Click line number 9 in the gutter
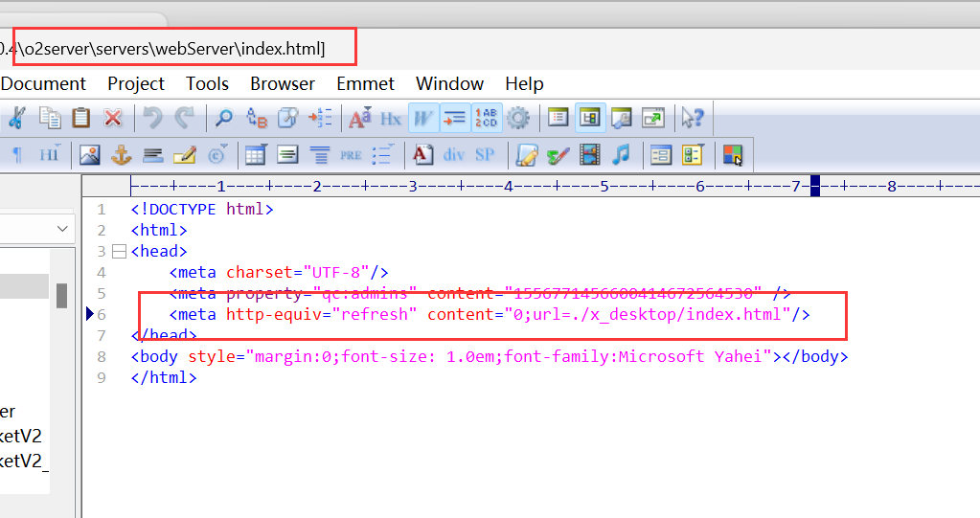 (x=102, y=378)
